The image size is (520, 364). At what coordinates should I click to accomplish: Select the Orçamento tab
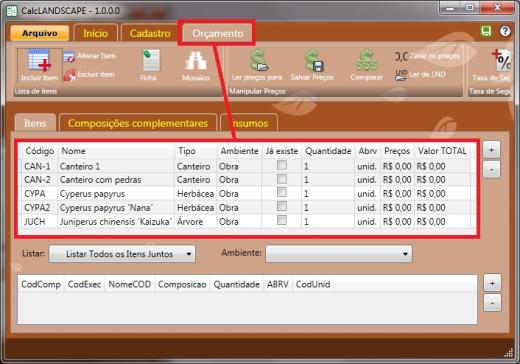click(x=218, y=33)
